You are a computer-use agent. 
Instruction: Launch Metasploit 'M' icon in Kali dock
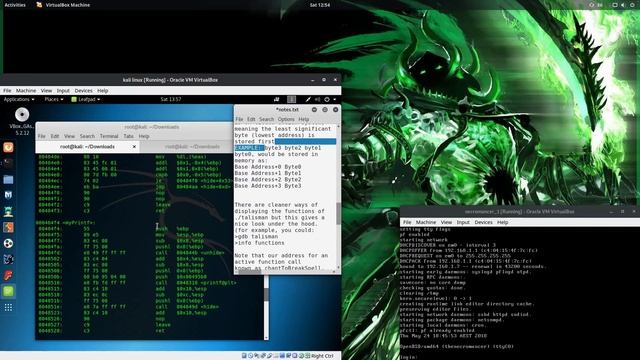pyautogui.click(x=8, y=195)
